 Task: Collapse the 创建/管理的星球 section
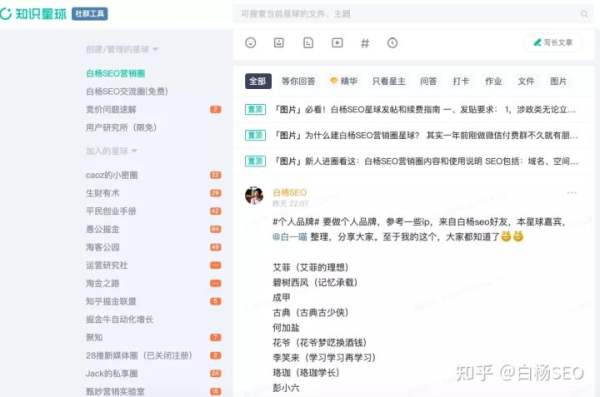[x=122, y=49]
